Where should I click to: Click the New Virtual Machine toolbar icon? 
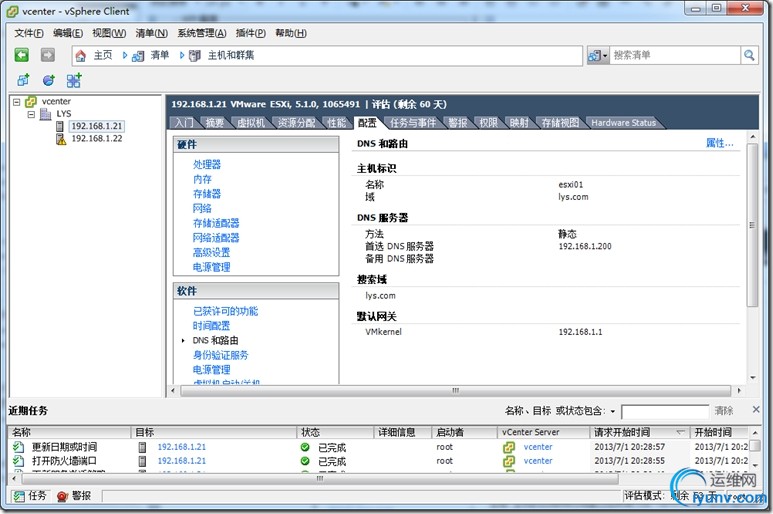23,80
